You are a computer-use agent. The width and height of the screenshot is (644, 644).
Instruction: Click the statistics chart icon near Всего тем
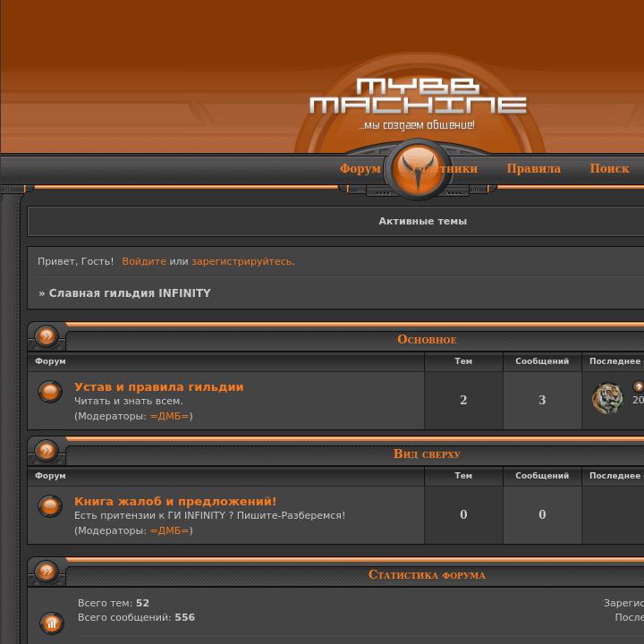pos(52,623)
